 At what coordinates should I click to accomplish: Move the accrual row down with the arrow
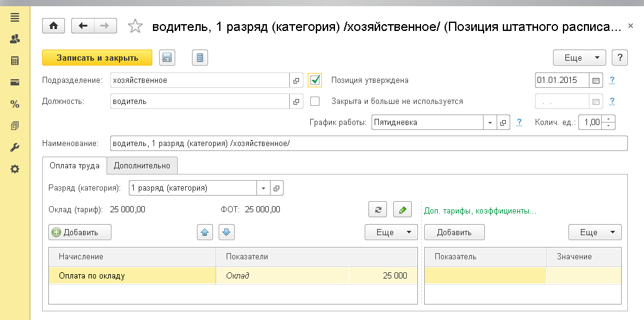click(x=226, y=232)
